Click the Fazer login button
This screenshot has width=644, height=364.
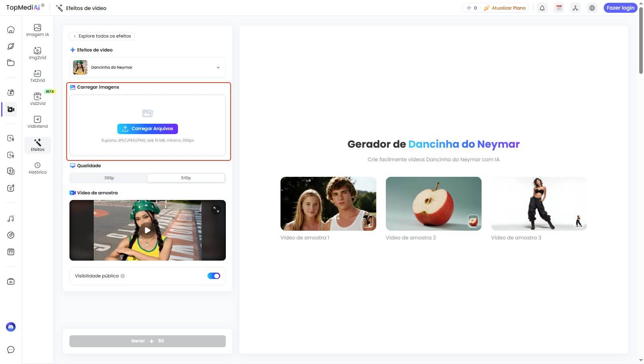click(x=620, y=8)
